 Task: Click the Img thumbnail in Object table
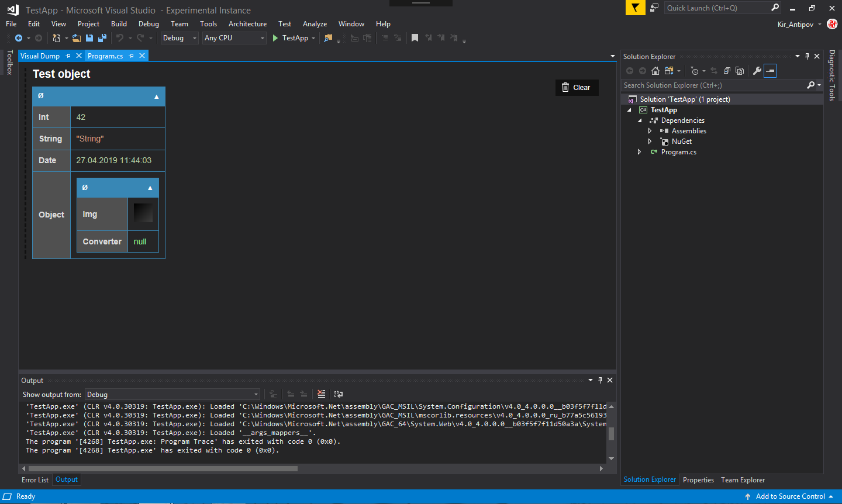[143, 213]
